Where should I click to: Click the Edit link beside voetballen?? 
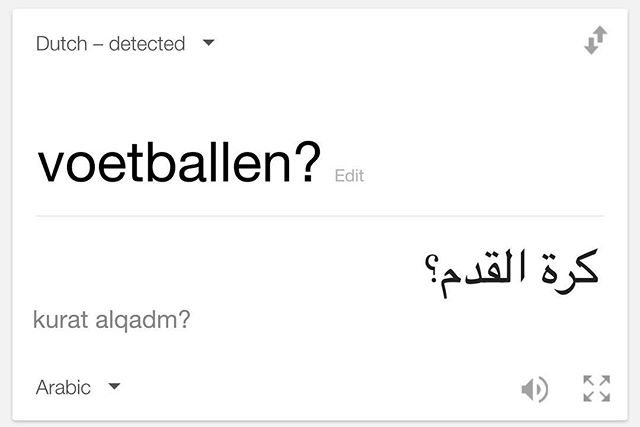click(349, 176)
